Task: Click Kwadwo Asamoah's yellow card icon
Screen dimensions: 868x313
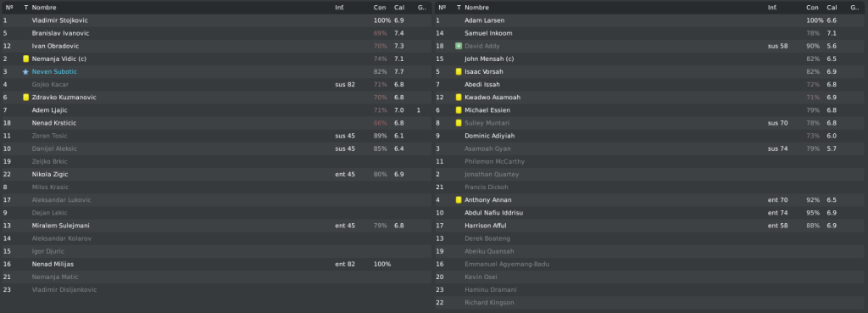Action: [459, 97]
